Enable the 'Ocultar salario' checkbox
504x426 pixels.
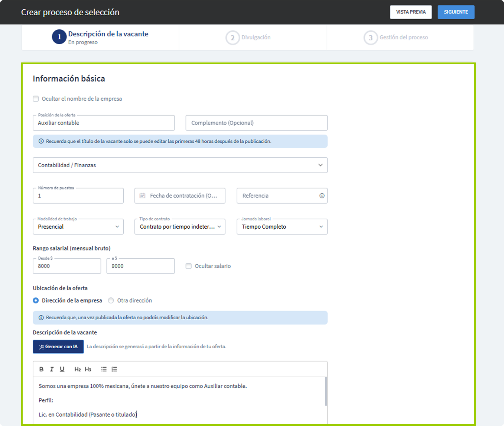click(189, 266)
